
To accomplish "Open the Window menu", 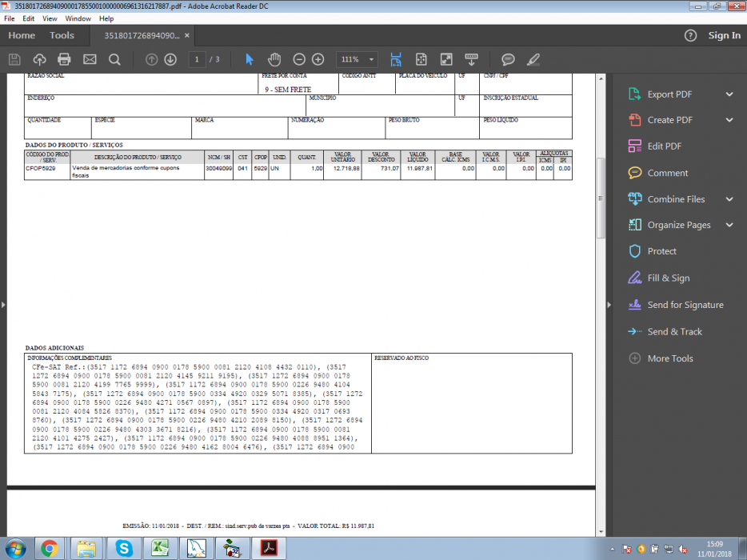I will point(78,18).
